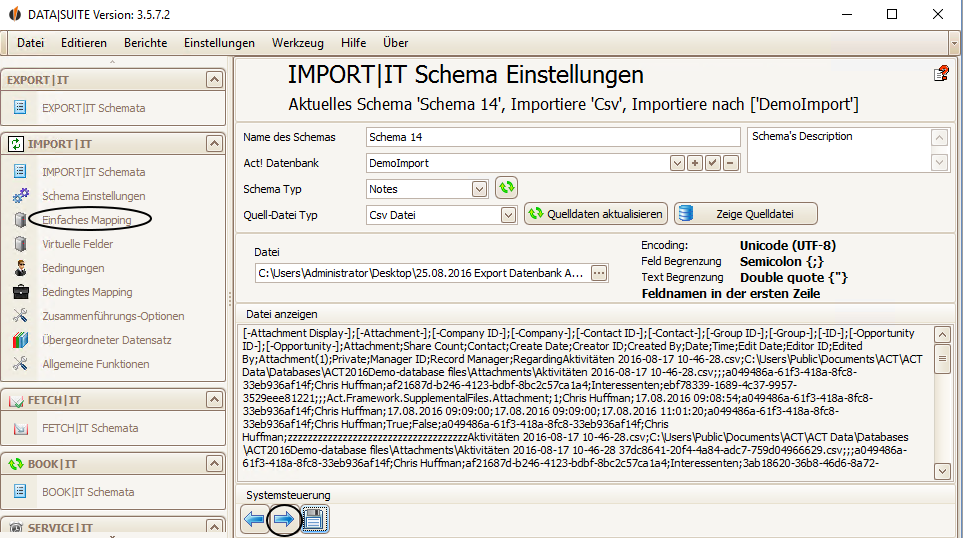Click Quelldaten aktualisieren button
963x538 pixels.
coord(596,214)
